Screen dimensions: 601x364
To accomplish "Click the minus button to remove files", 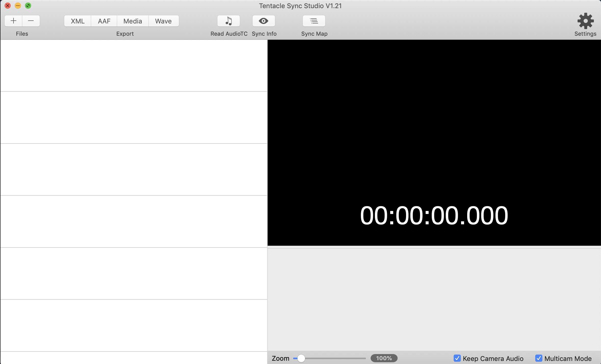I will 31,21.
